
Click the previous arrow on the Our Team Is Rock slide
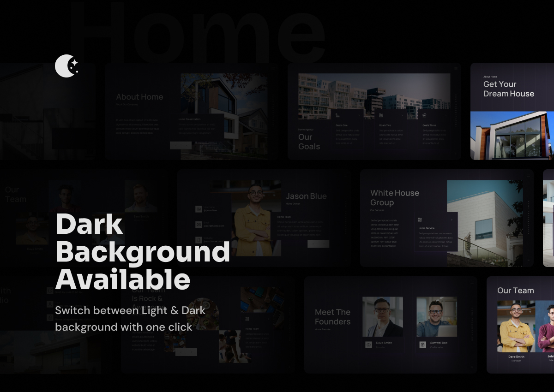pyautogui.click(x=181, y=352)
